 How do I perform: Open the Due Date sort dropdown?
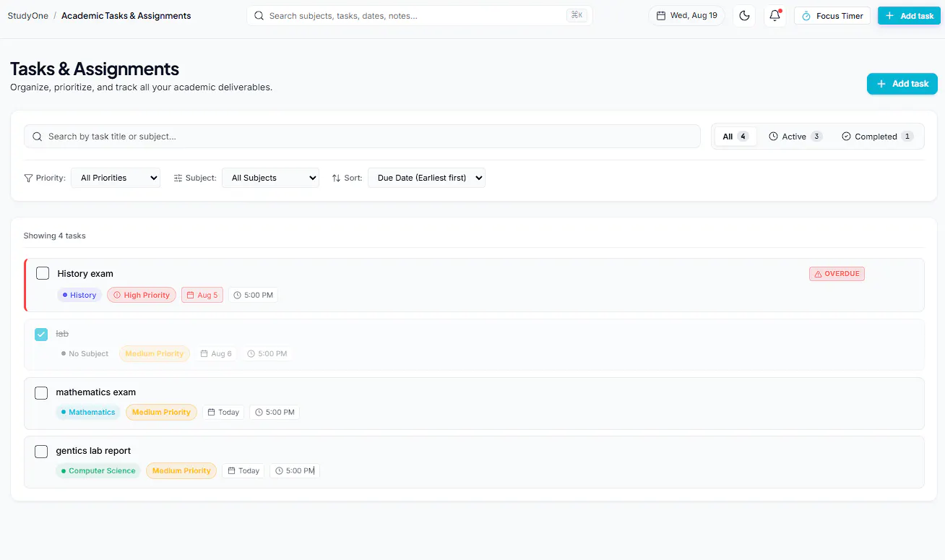pyautogui.click(x=426, y=178)
